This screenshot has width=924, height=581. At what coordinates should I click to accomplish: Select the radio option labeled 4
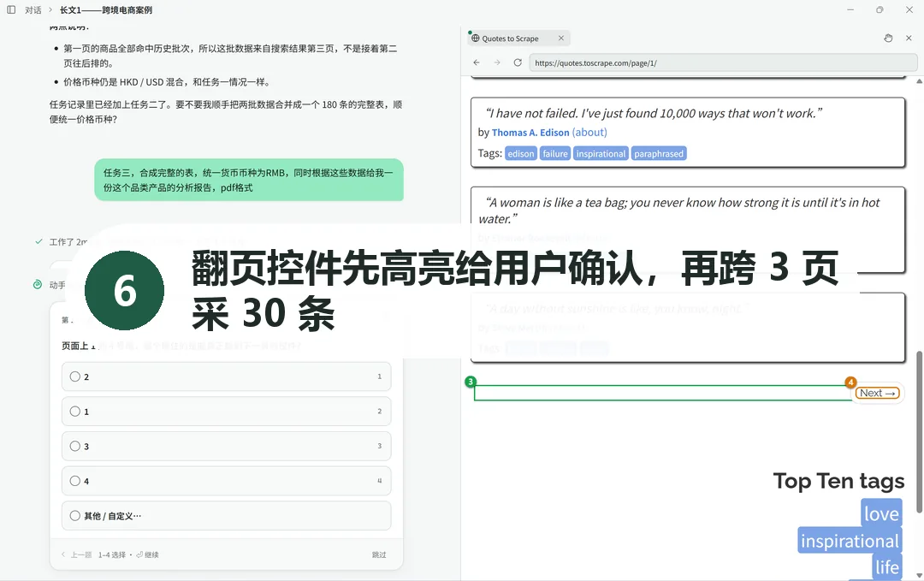[x=226, y=481]
